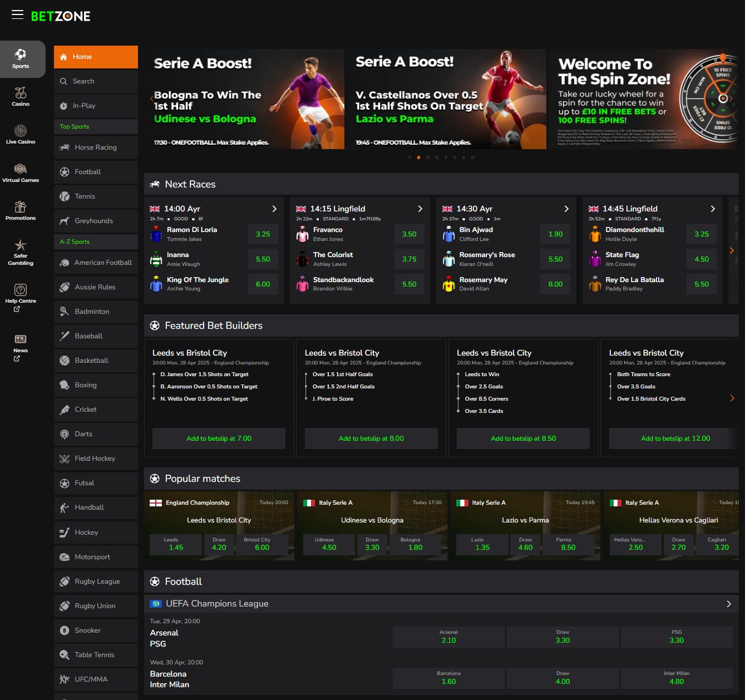Open the Help Centre external link
Image resolution: width=745 pixels, height=700 pixels.
(x=21, y=295)
